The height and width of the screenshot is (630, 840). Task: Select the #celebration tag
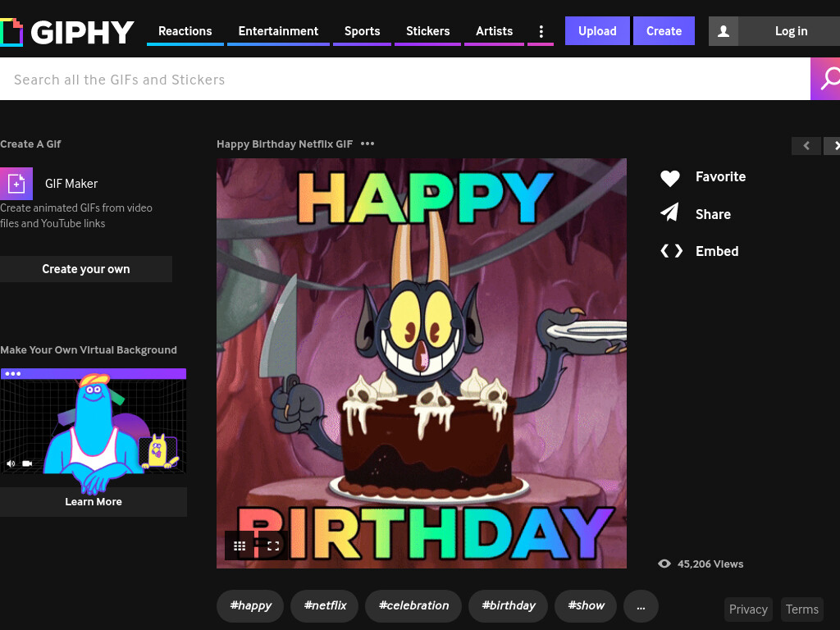(x=413, y=606)
